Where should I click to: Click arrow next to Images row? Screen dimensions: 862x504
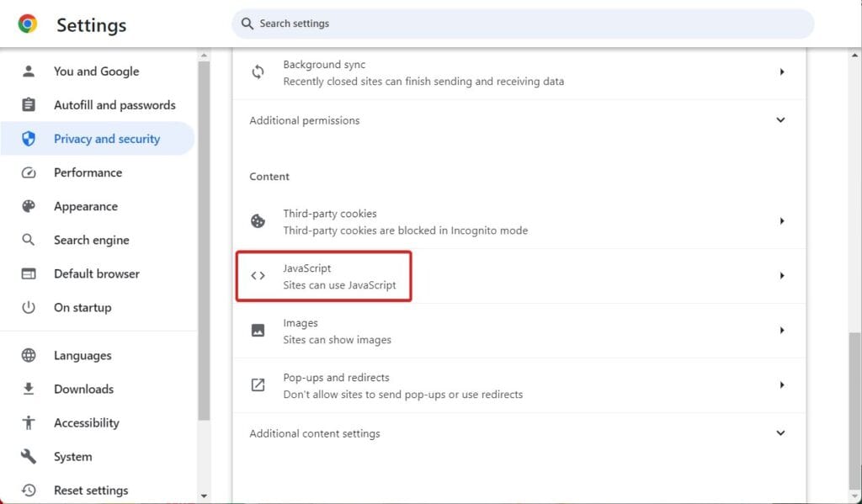[x=781, y=331]
